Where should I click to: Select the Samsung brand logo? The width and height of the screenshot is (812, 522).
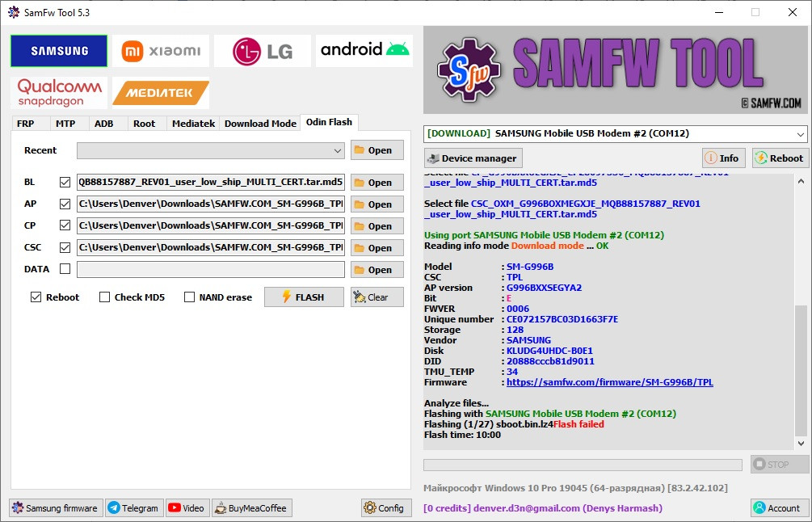coord(59,51)
